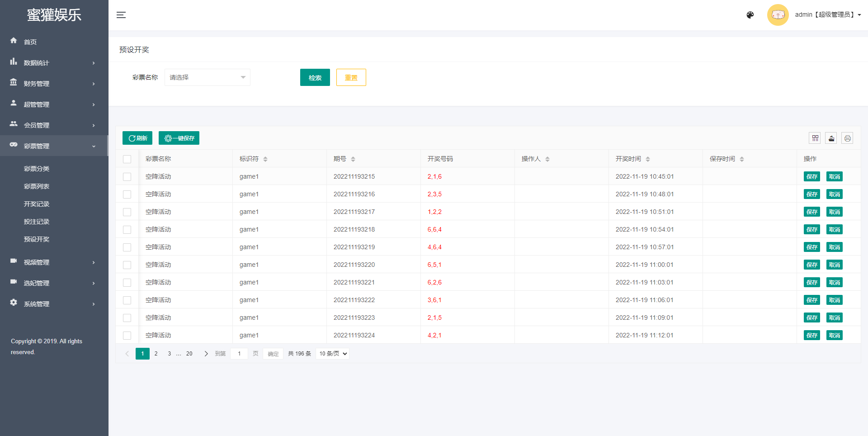Click the 一键保存 button
Image resolution: width=868 pixels, height=436 pixels.
point(179,138)
